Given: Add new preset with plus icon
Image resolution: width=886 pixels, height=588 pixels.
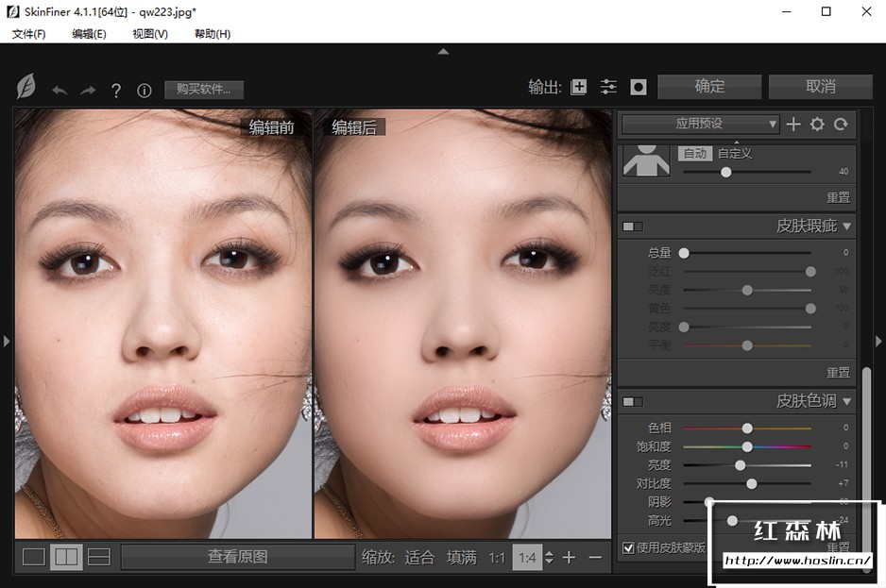Looking at the screenshot, I should pyautogui.click(x=793, y=124).
